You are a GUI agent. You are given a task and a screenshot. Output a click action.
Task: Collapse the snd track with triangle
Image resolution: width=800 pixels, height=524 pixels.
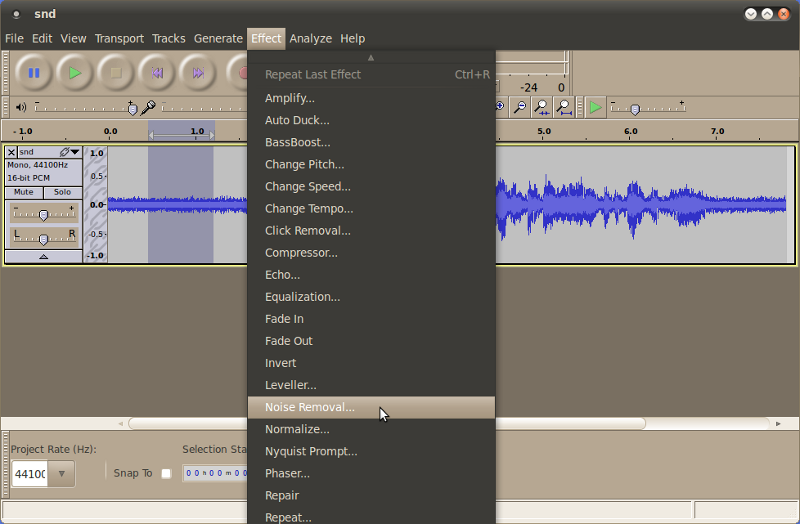pos(43,256)
